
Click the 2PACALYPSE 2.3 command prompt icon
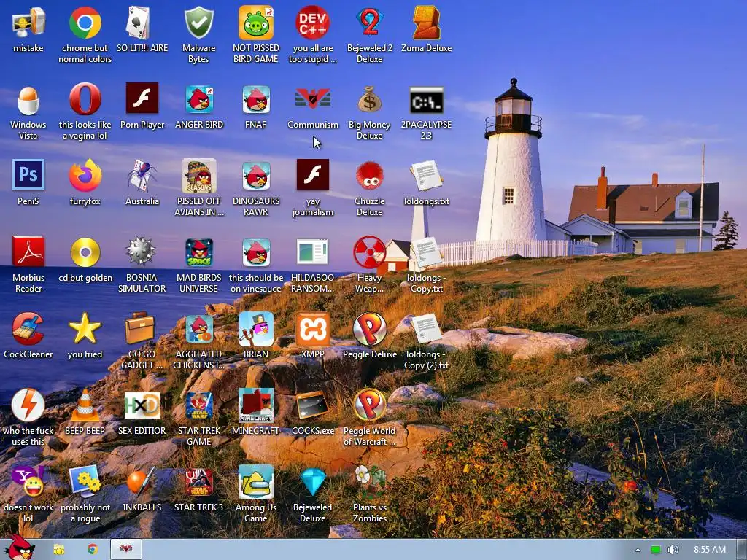[426, 99]
